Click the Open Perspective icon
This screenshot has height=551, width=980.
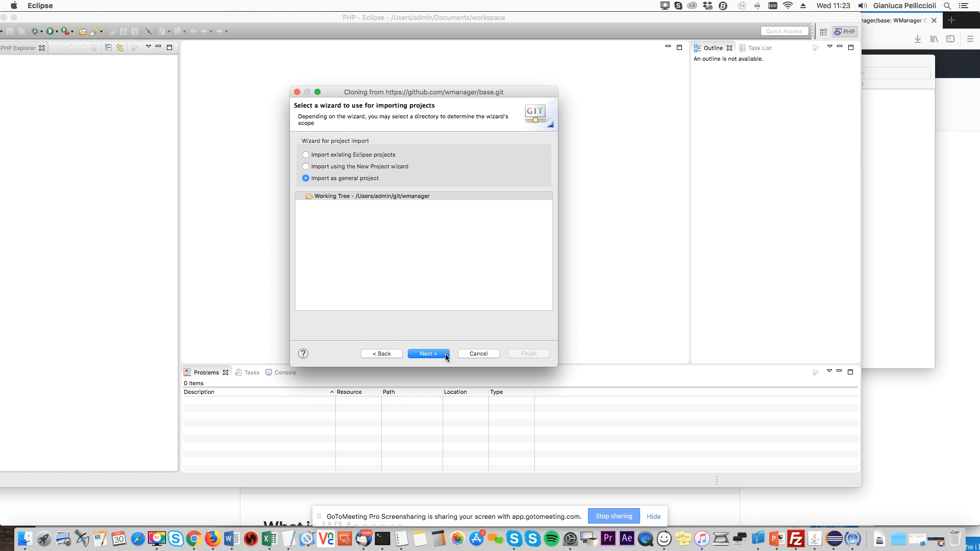pos(823,32)
